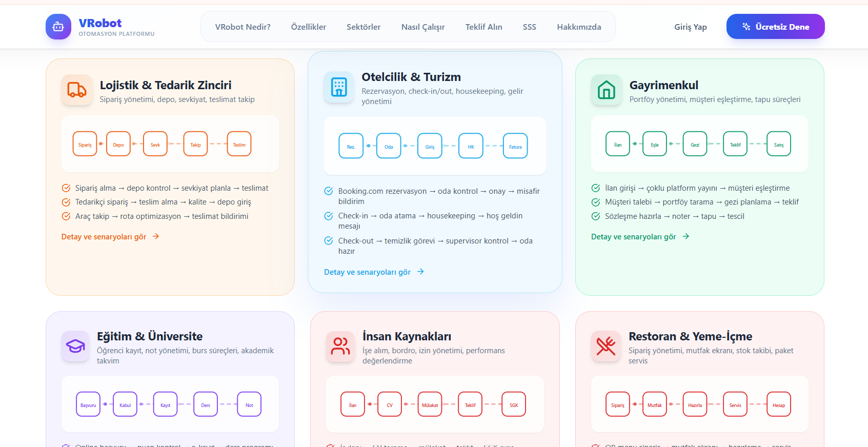The image size is (868, 447).
Task: Click the Kayıt flow step
Action: tap(165, 404)
